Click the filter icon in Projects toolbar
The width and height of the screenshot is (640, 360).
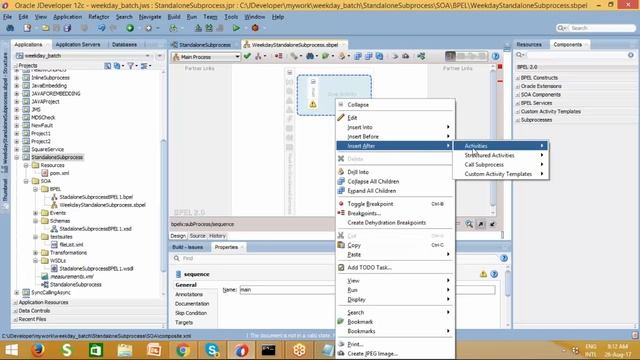click(131, 66)
